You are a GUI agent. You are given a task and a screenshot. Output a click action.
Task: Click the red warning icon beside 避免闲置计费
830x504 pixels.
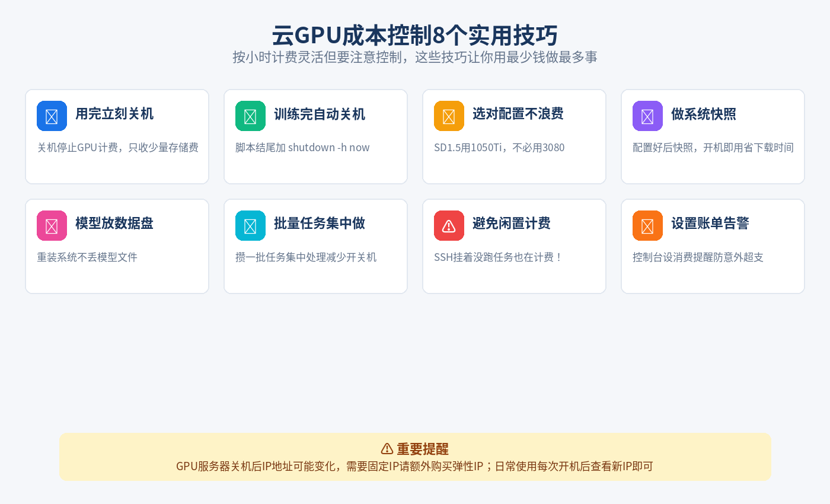point(449,225)
